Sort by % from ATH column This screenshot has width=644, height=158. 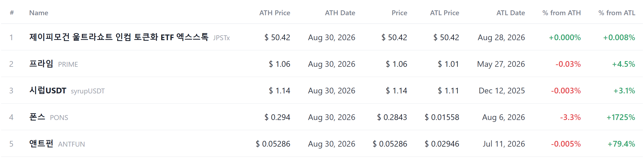(562, 13)
